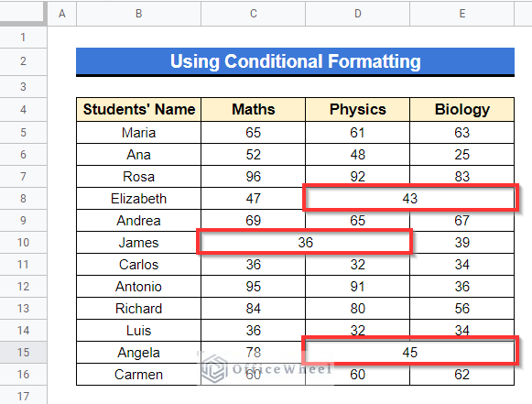Click the Physics header cell
The height and width of the screenshot is (404, 532).
point(358,109)
